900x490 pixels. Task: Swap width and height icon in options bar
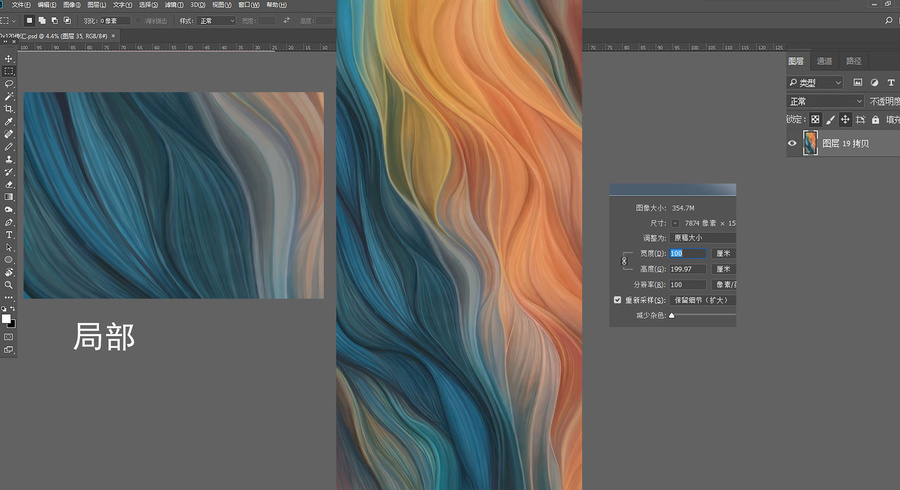[286, 21]
